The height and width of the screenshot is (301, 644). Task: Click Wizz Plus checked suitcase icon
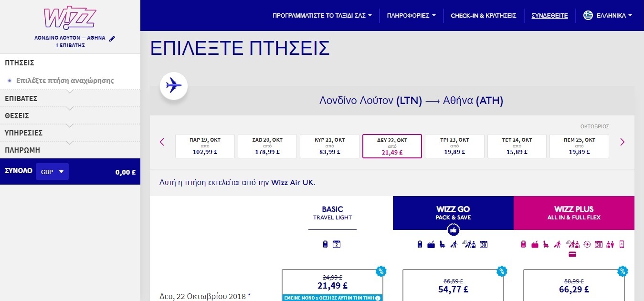(x=534, y=244)
